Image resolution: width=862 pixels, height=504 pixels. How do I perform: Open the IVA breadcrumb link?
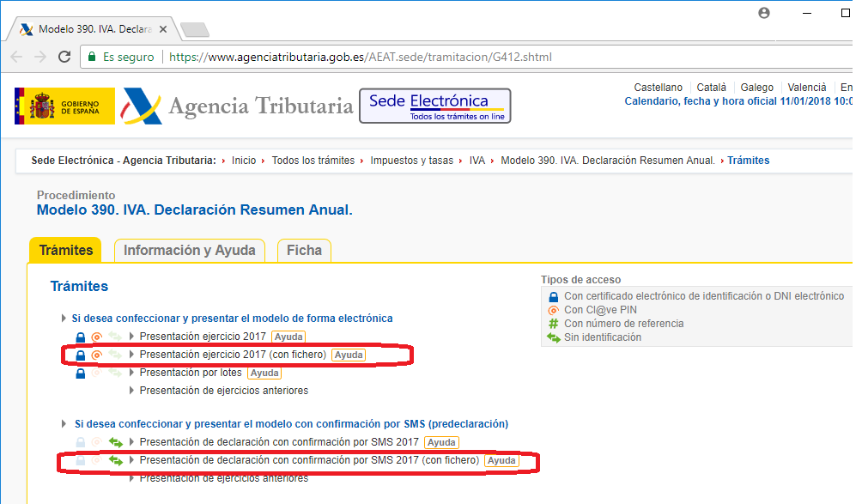click(x=477, y=161)
